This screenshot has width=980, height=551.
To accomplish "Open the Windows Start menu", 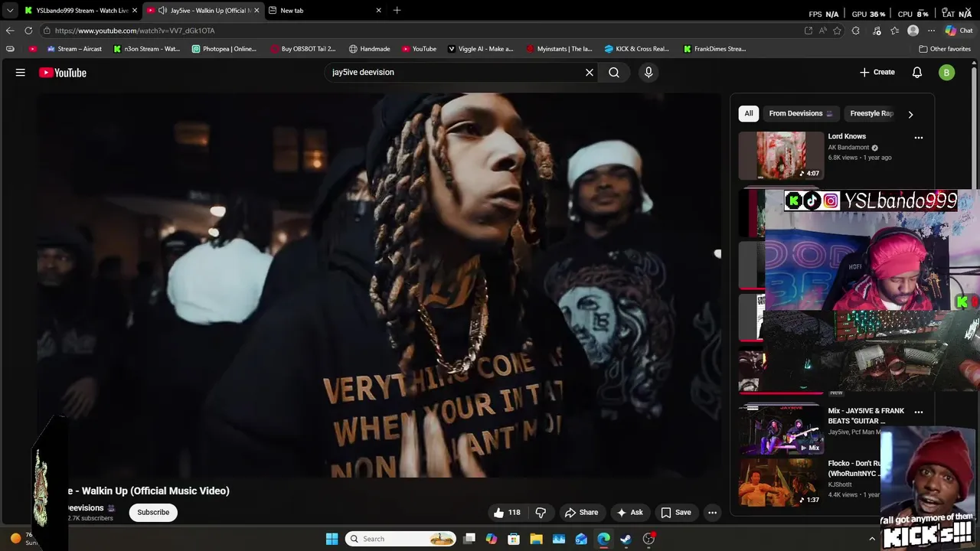I will [x=332, y=539].
